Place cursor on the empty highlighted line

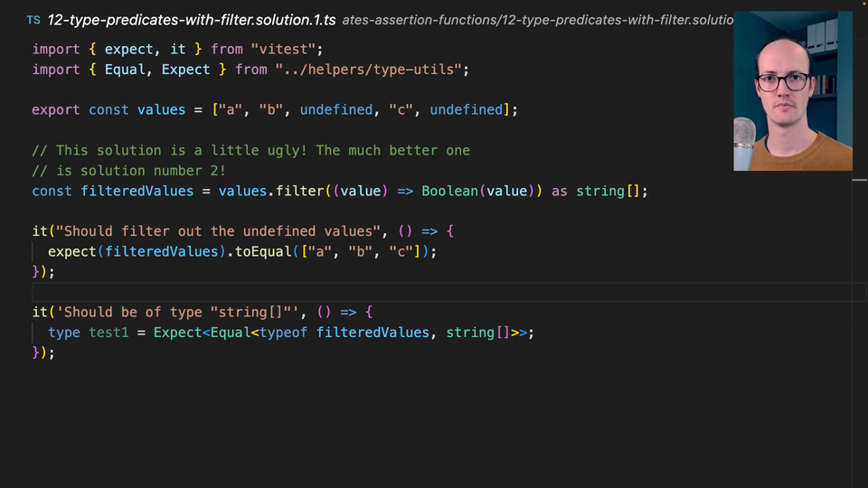pyautogui.click(x=362, y=292)
